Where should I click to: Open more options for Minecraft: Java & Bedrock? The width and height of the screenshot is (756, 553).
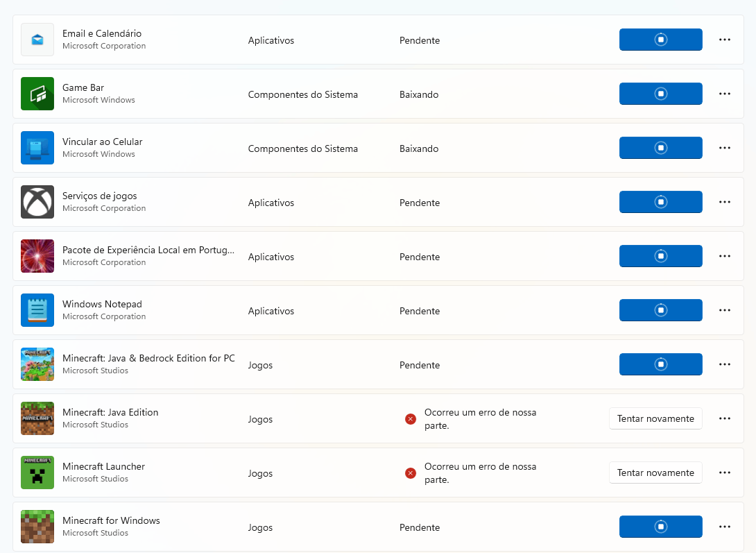pos(725,364)
